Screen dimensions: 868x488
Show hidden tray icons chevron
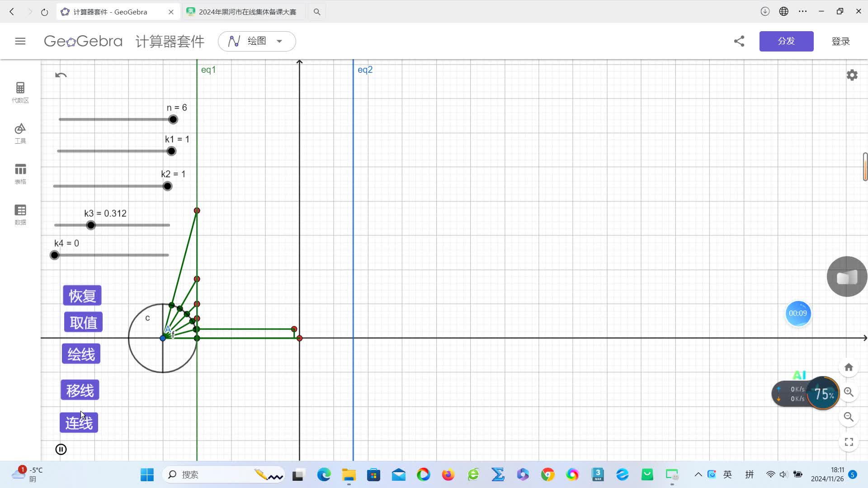pyautogui.click(x=698, y=474)
